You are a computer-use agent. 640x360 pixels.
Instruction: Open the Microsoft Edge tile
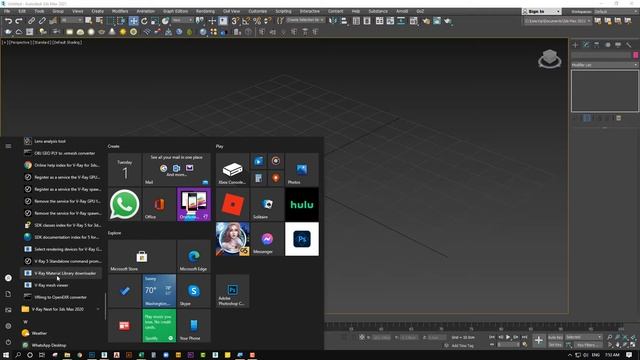(x=194, y=256)
